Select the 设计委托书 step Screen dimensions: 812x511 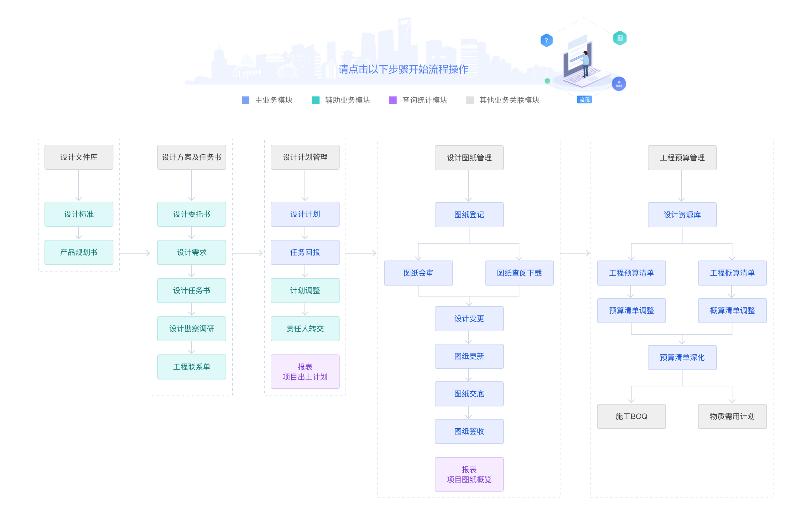click(191, 214)
